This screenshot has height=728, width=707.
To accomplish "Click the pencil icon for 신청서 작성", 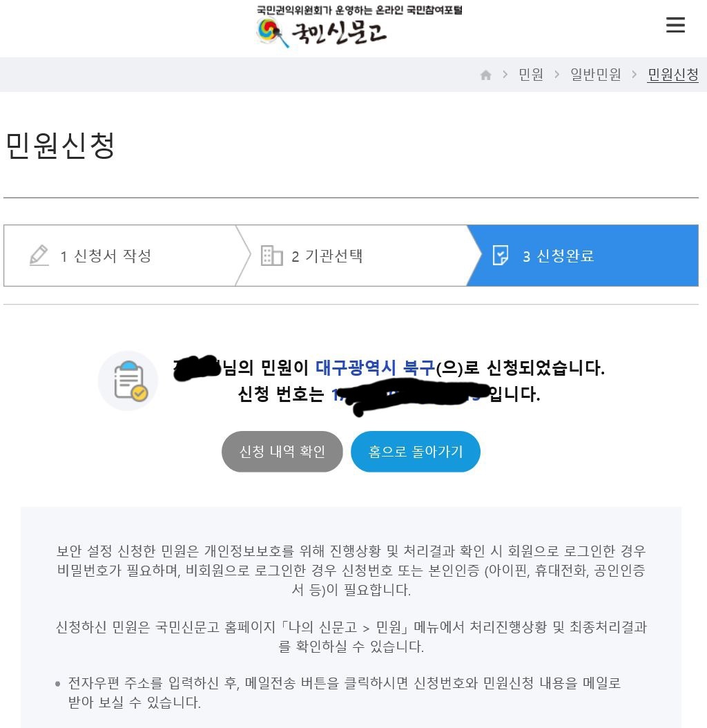I will pyautogui.click(x=39, y=256).
